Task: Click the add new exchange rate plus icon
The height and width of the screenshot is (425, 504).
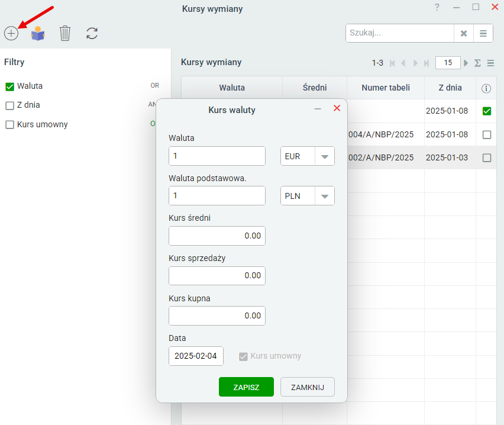Action: [x=11, y=33]
